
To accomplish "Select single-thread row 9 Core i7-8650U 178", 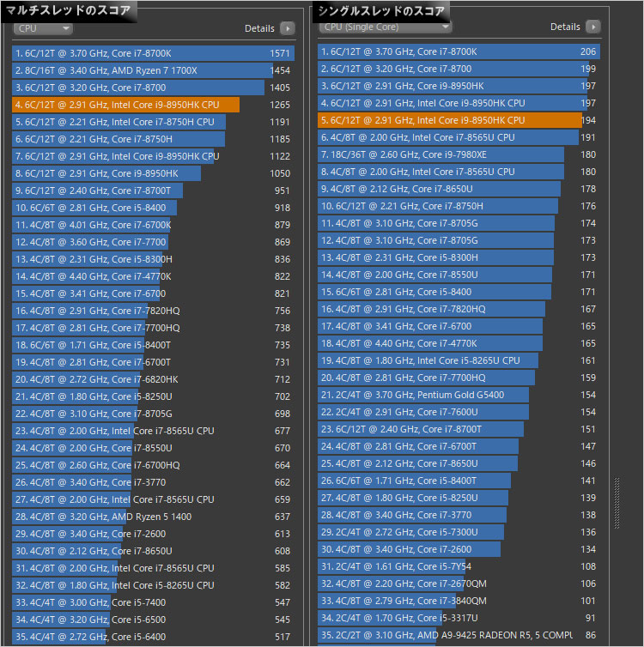I will tap(459, 189).
